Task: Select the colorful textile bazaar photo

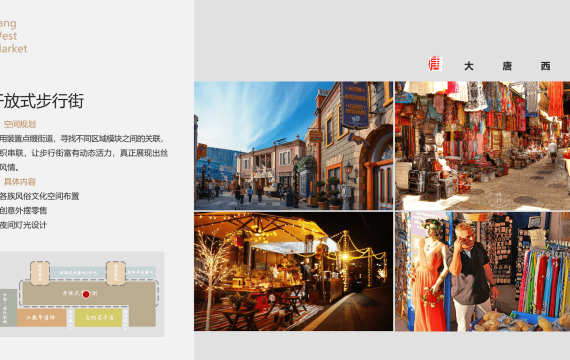Action: pos(482,145)
